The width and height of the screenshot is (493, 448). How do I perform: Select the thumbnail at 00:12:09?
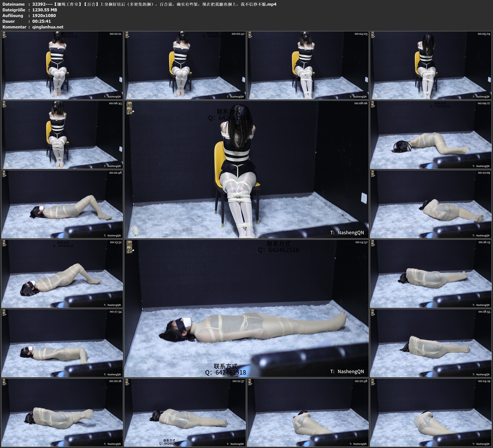(x=431, y=204)
